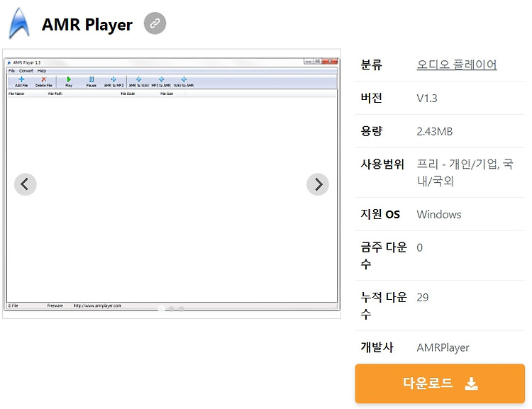
Task: Click the File Date column header in screenshot
Action: (x=128, y=94)
